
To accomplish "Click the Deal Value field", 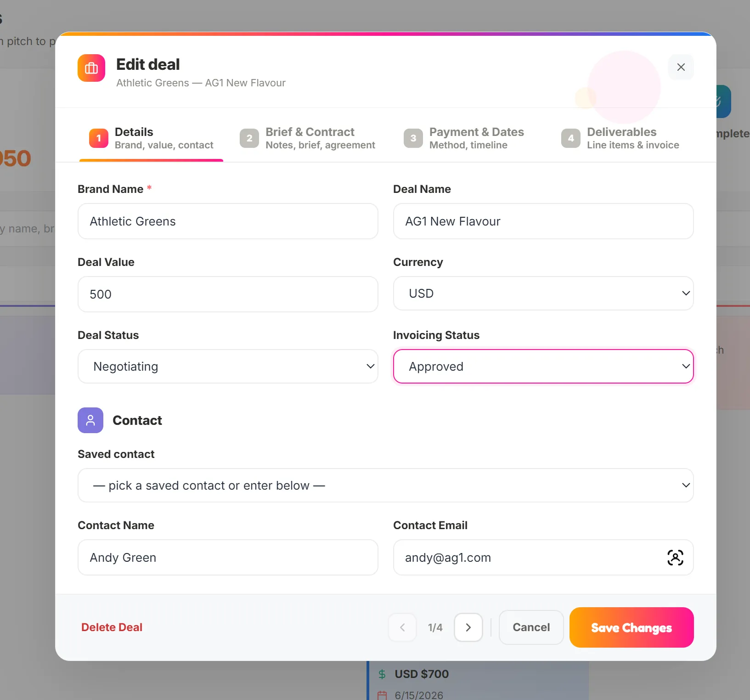I will pyautogui.click(x=228, y=294).
